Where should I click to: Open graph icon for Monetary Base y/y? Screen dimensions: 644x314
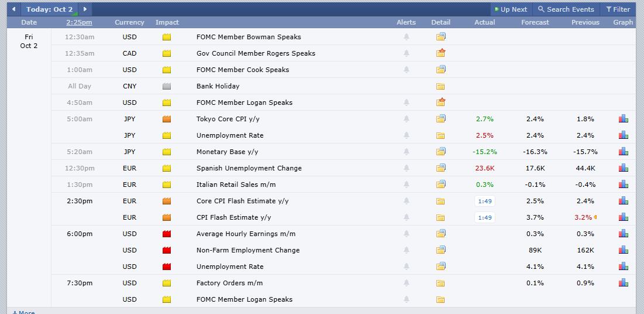pyautogui.click(x=624, y=152)
